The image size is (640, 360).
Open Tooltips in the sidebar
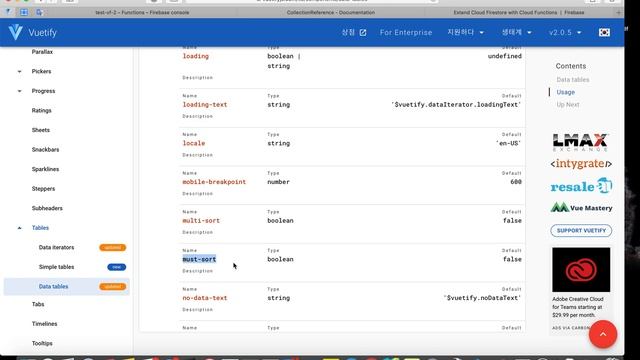pos(42,344)
